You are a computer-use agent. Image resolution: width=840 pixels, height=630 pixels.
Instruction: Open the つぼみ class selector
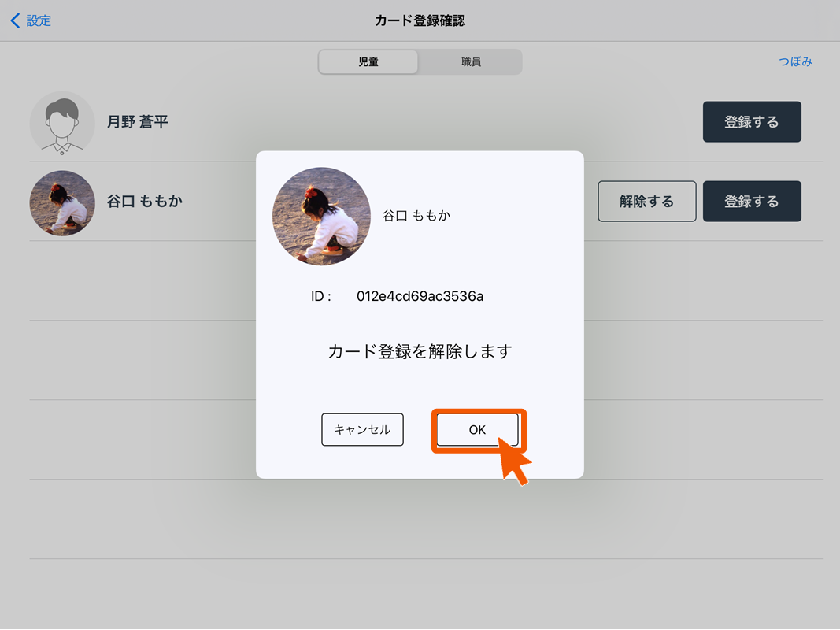pyautogui.click(x=795, y=61)
